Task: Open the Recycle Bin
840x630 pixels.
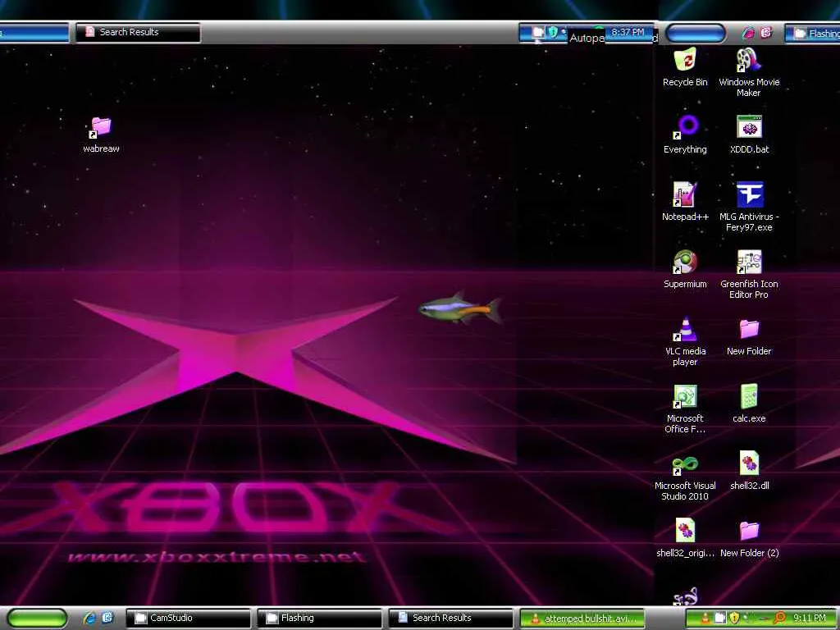Action: point(685,67)
